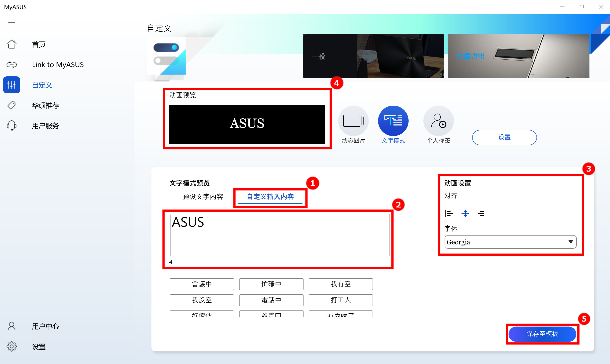Choose preset text 會議中
610x364 pixels.
point(202,284)
